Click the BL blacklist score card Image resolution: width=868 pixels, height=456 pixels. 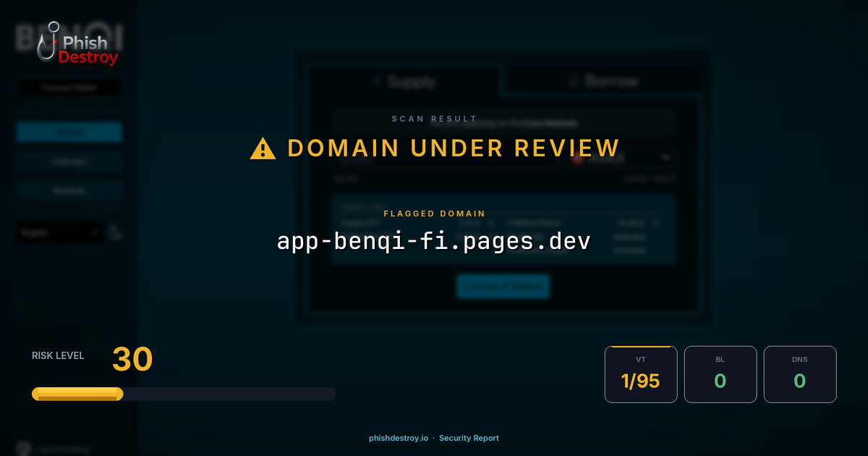click(720, 374)
